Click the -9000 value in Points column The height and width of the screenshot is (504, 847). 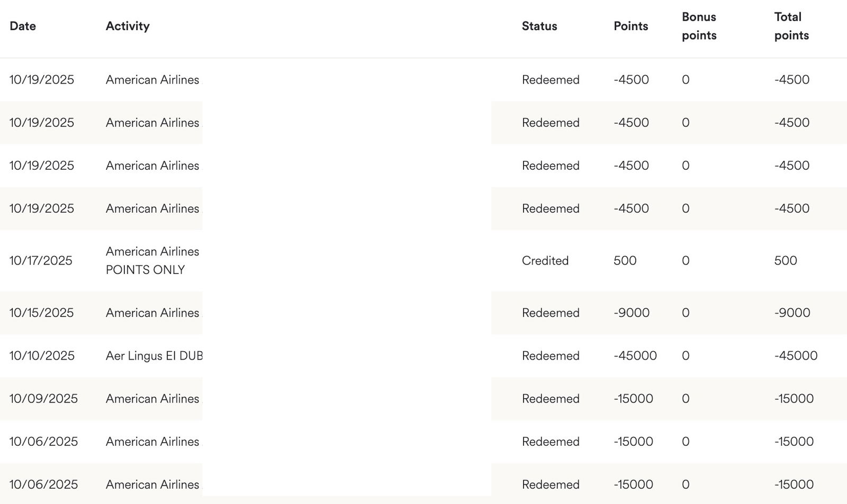(632, 313)
